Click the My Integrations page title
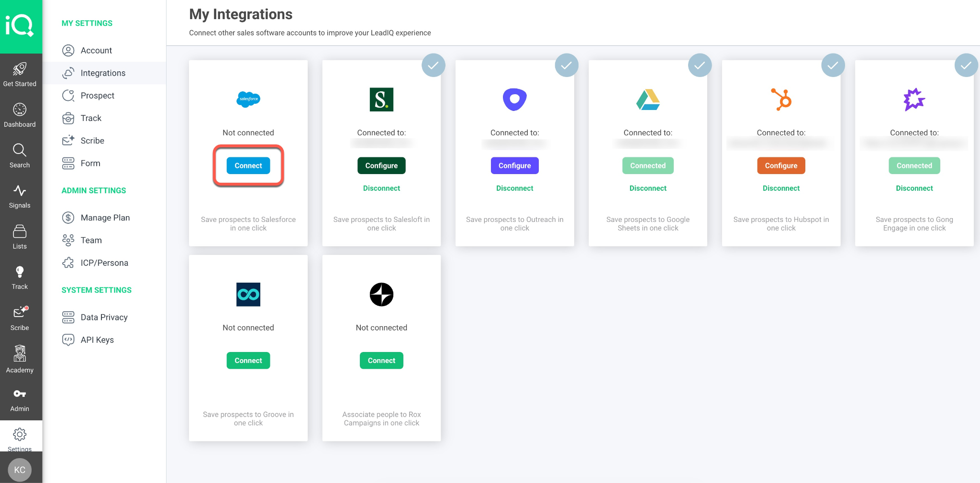Screen dimensions: 980x483 click(x=241, y=14)
